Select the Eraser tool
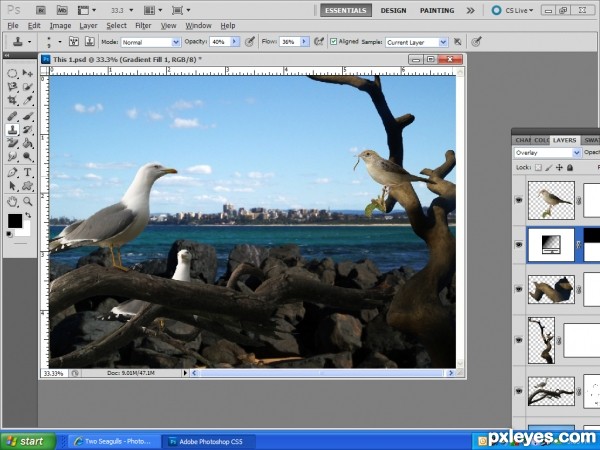Screen dimensions: 600x450 click(x=12, y=143)
